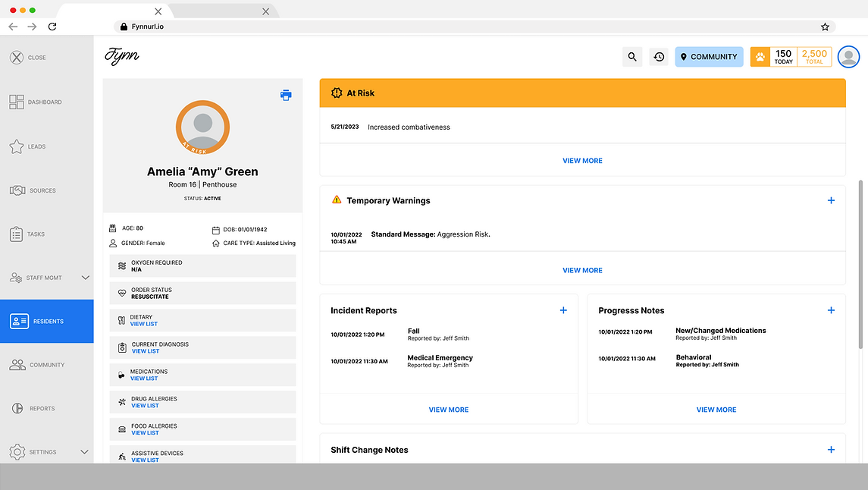Image resolution: width=868 pixels, height=490 pixels.
Task: Click Amelia Green's profile photo
Action: pyautogui.click(x=202, y=127)
